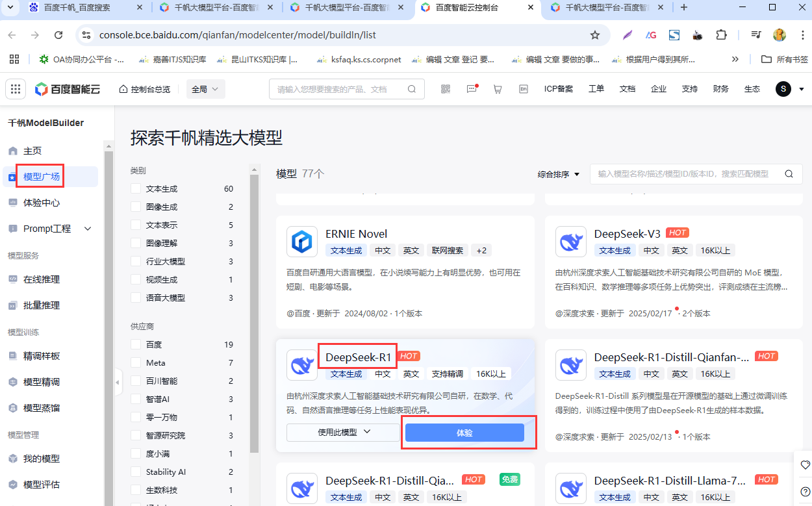The image size is (812, 506).
Task: Check the Meta provider checkbox
Action: [136, 363]
